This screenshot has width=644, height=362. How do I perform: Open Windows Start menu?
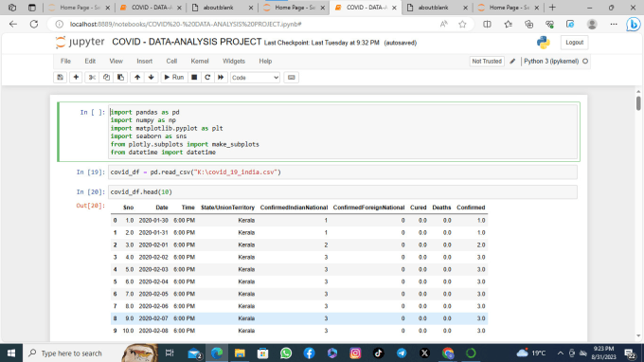point(11,353)
